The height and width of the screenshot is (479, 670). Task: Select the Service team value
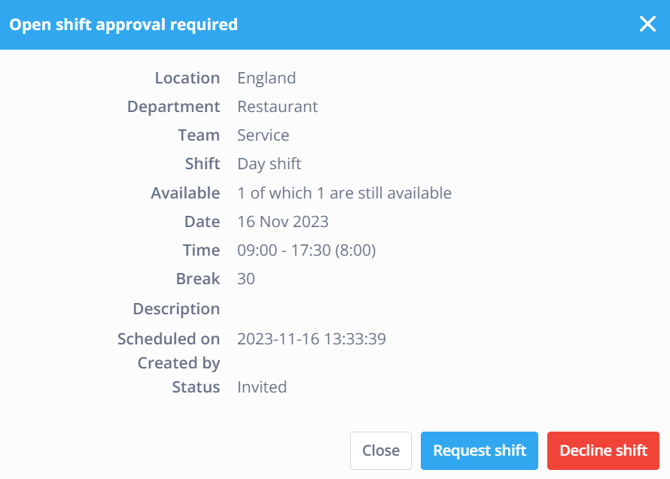pyautogui.click(x=263, y=135)
